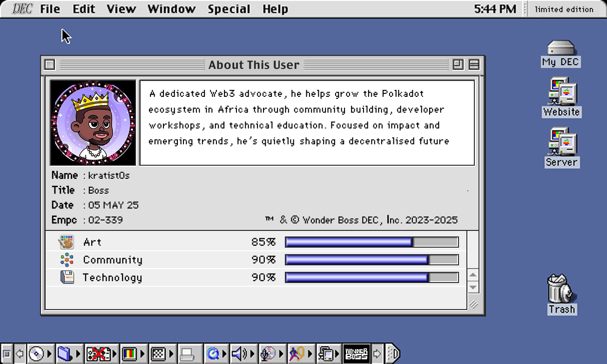Open the Special menu

coord(229,9)
